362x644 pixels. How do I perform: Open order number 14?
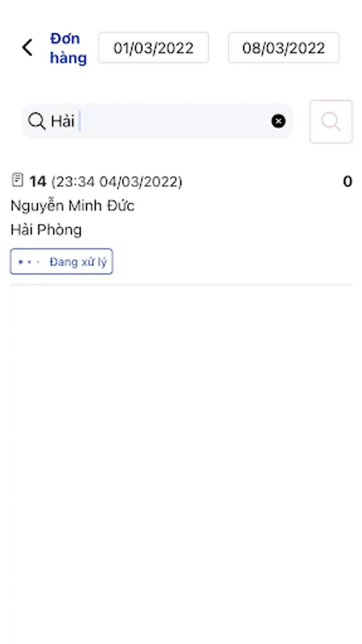pyautogui.click(x=38, y=181)
